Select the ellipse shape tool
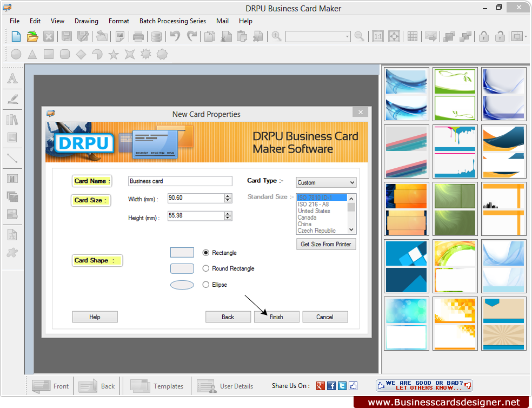Image resolution: width=532 pixels, height=408 pixels. pos(16,54)
